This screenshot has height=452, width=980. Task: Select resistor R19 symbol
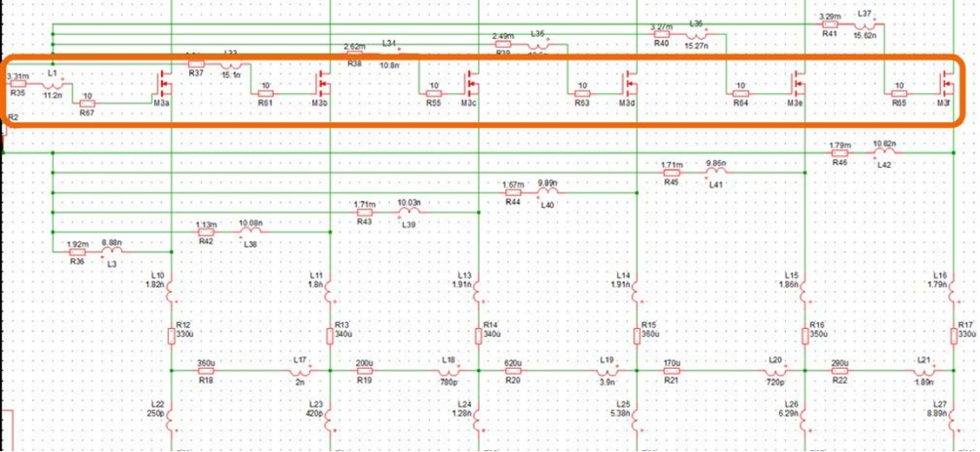[365, 371]
